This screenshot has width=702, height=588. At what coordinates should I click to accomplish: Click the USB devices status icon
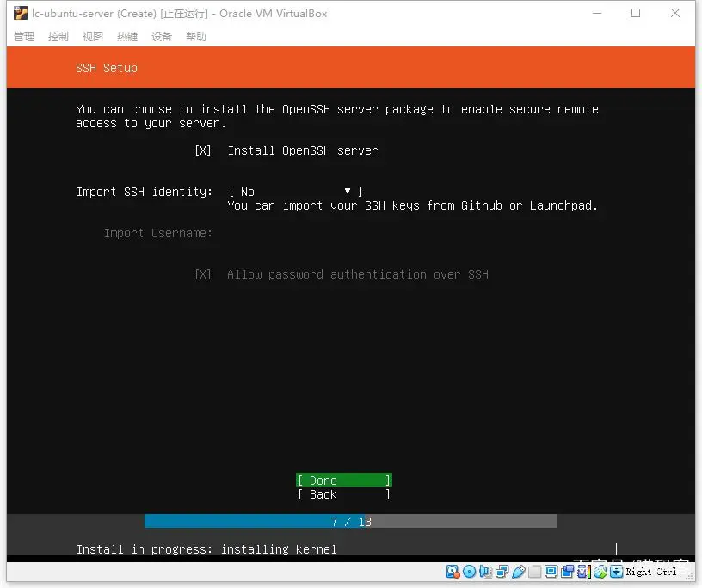click(519, 572)
